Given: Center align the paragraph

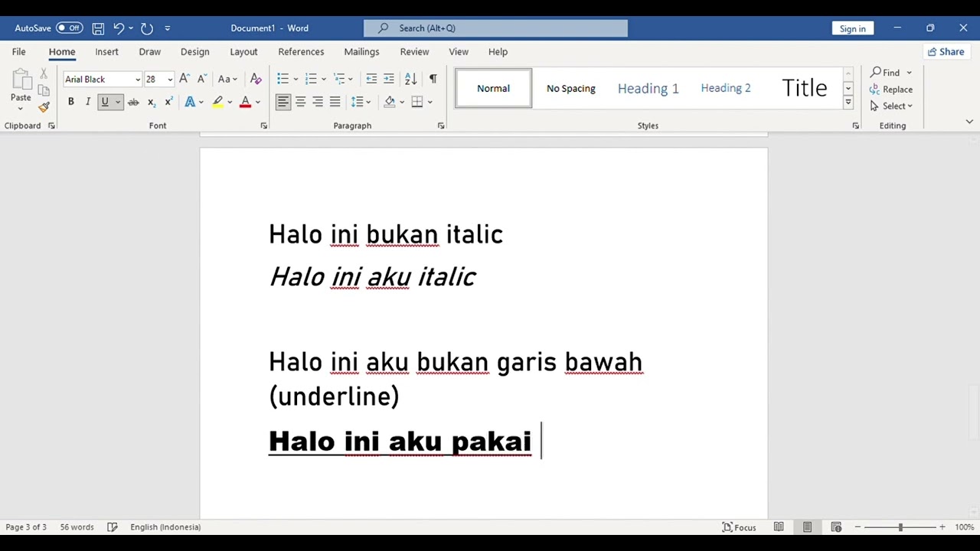Looking at the screenshot, I should [x=300, y=102].
